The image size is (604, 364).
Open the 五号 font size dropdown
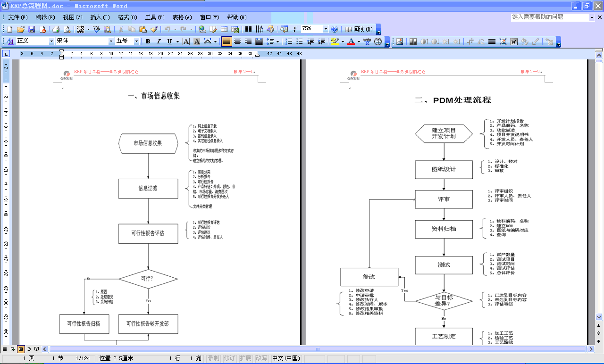click(x=136, y=41)
